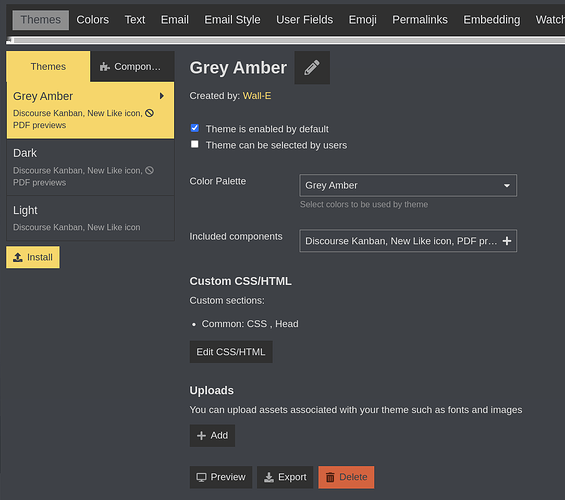Screen dimensions: 565x500
Task: Open the Wall-E creator link
Action: point(257,96)
